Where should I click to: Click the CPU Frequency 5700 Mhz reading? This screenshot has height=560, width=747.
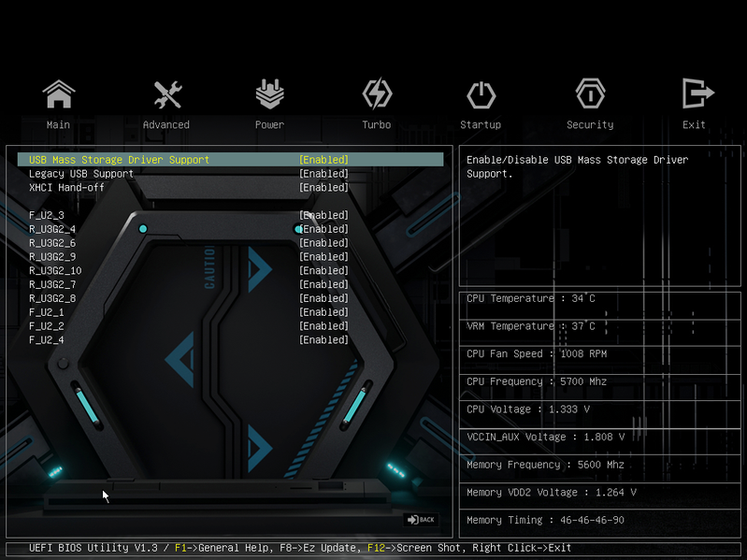point(537,381)
